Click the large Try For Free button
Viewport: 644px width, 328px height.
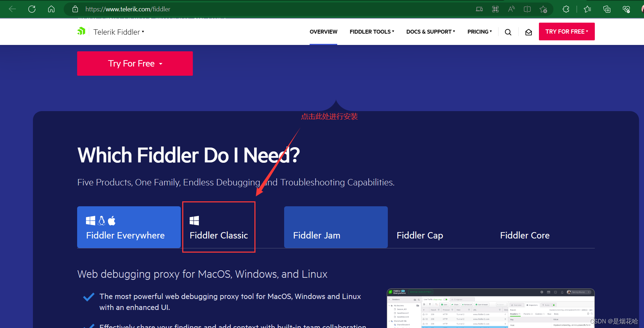point(135,63)
